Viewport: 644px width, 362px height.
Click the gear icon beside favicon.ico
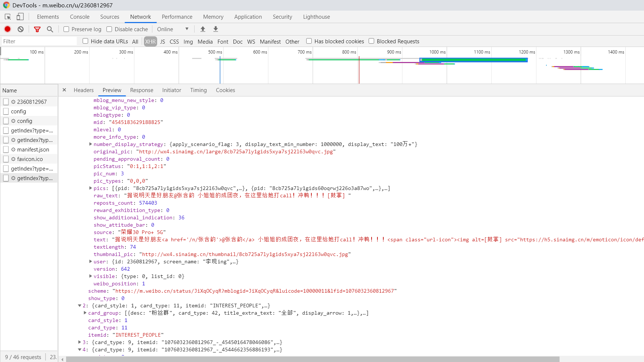(13, 159)
